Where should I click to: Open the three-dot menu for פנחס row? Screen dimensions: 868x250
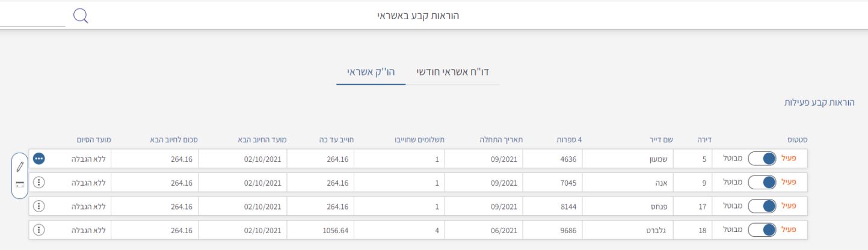(39, 206)
